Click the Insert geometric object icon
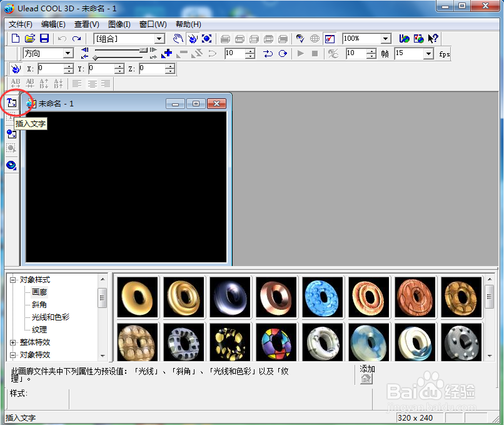This screenshot has width=504, height=425. click(x=12, y=165)
